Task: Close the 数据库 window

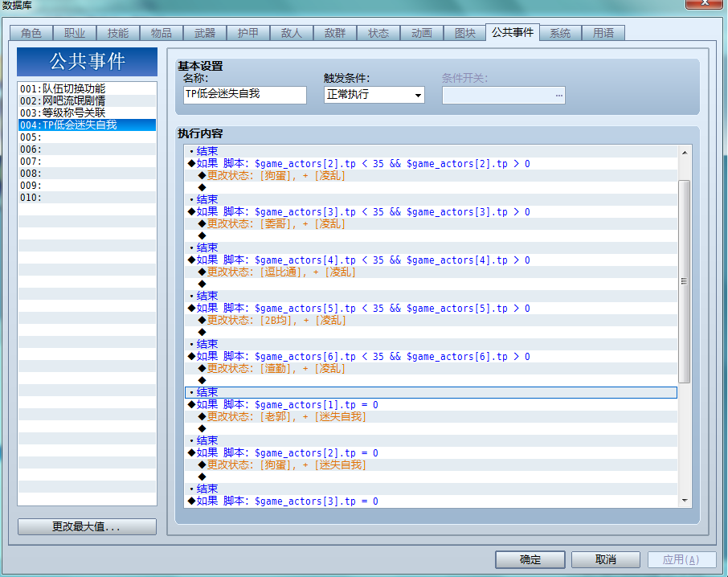Action: (705, 2)
